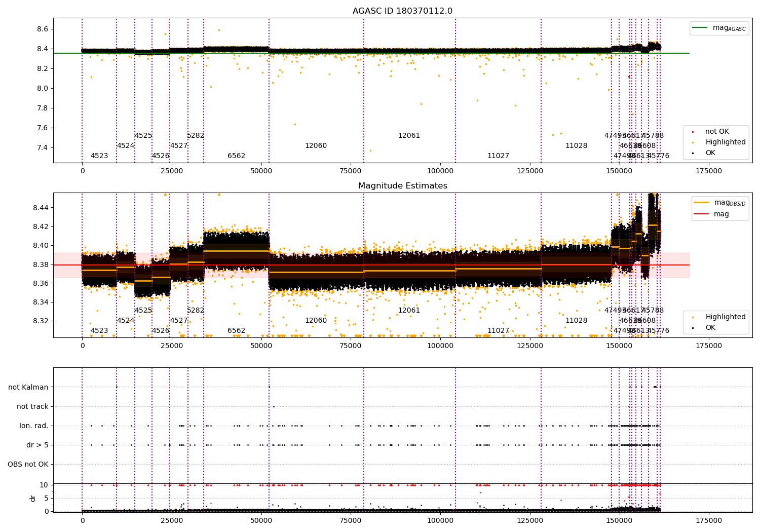This screenshot has height=532, width=760.
Task: Click the 8.0 tick on the top plot y-axis
Action: 43,89
